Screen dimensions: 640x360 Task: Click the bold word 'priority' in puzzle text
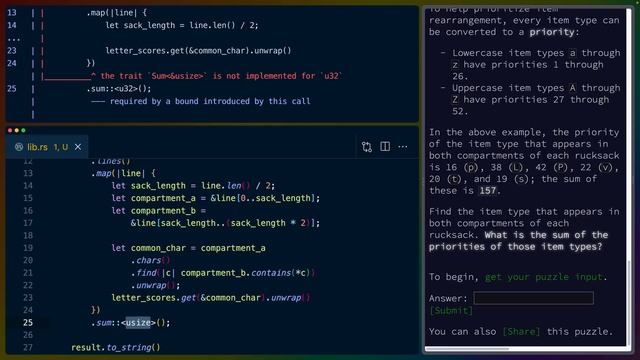pyautogui.click(x=551, y=32)
